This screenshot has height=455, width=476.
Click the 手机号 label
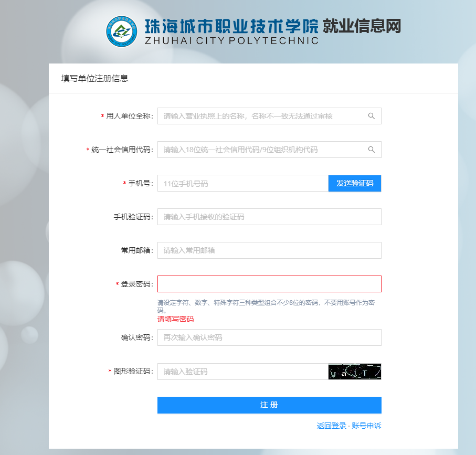pyautogui.click(x=141, y=183)
